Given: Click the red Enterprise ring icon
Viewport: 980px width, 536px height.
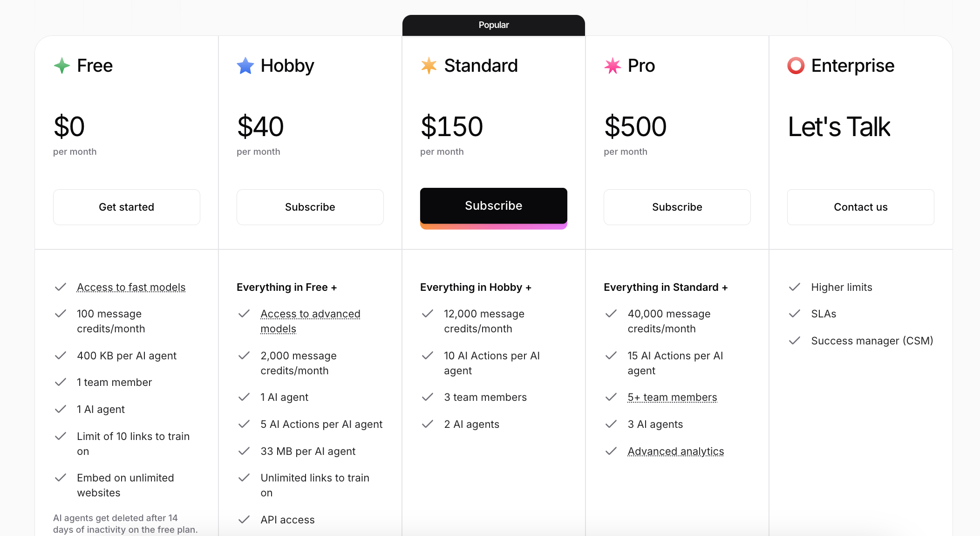Looking at the screenshot, I should coord(796,66).
